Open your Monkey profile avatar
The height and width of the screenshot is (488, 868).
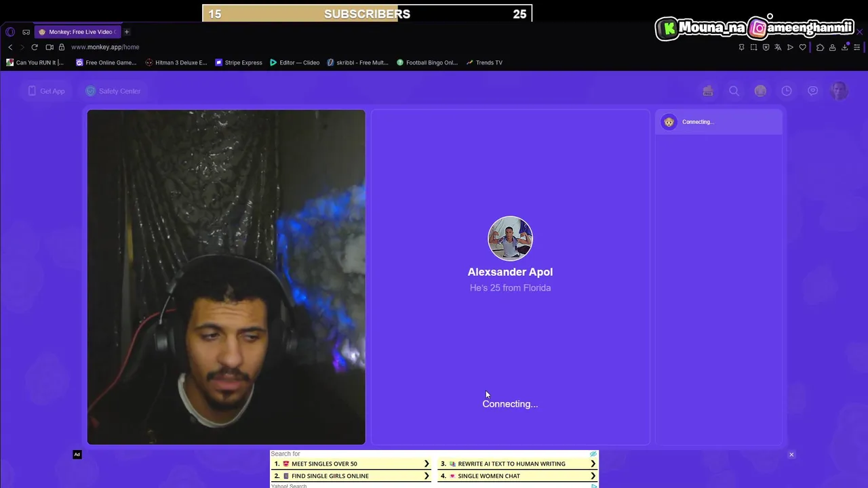click(x=840, y=91)
